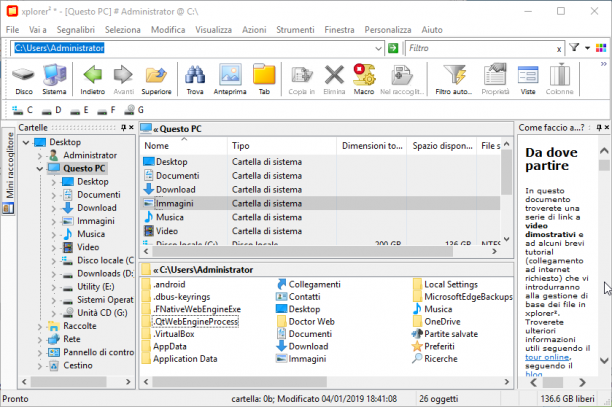Expand the Rete tree node

click(x=39, y=339)
